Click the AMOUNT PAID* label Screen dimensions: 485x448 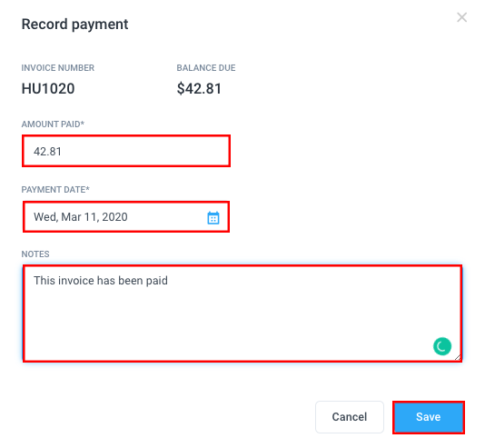click(53, 124)
